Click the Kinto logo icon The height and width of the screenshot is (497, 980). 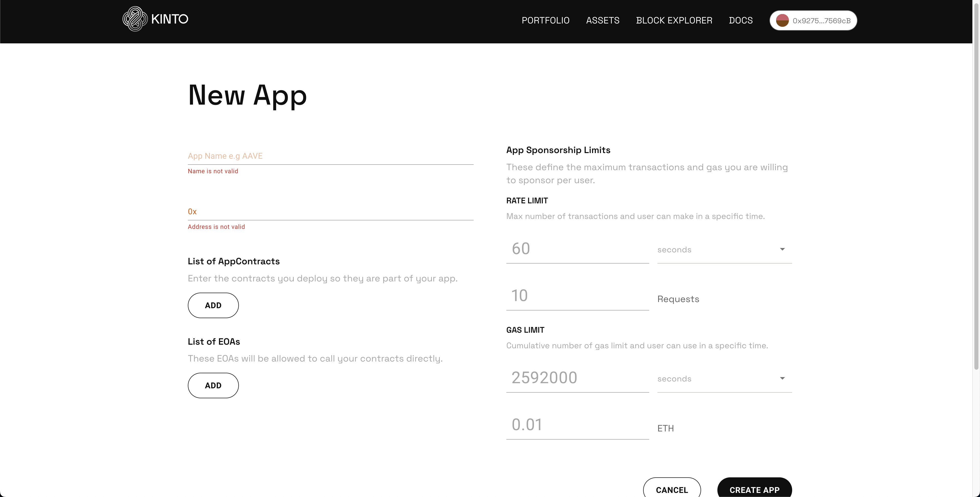click(135, 19)
